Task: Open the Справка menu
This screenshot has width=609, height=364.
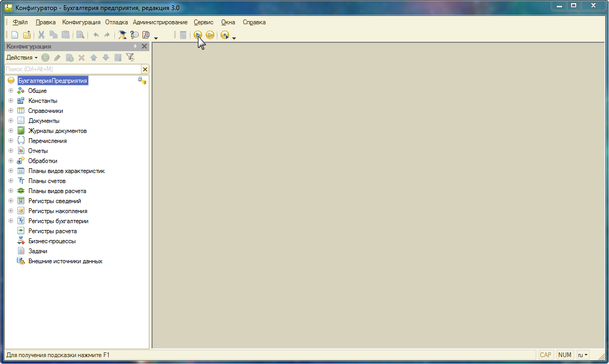Action: (254, 22)
